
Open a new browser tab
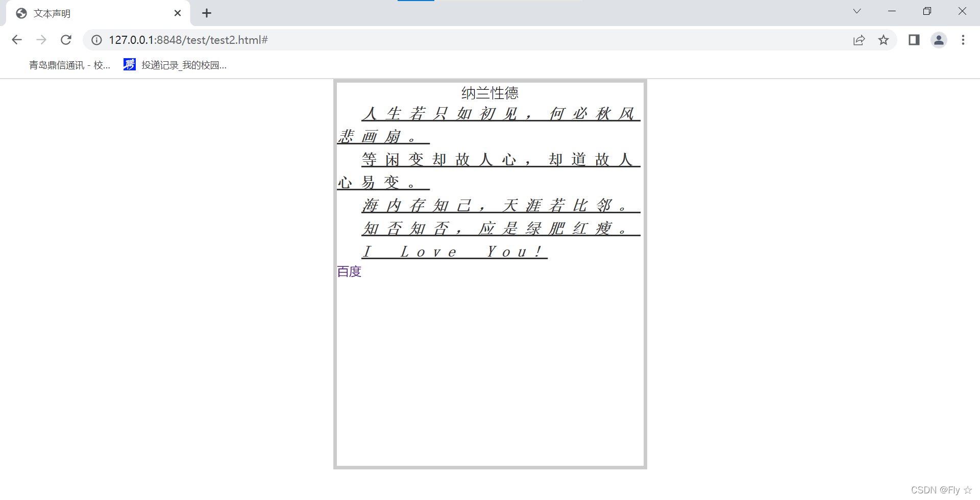tap(207, 13)
